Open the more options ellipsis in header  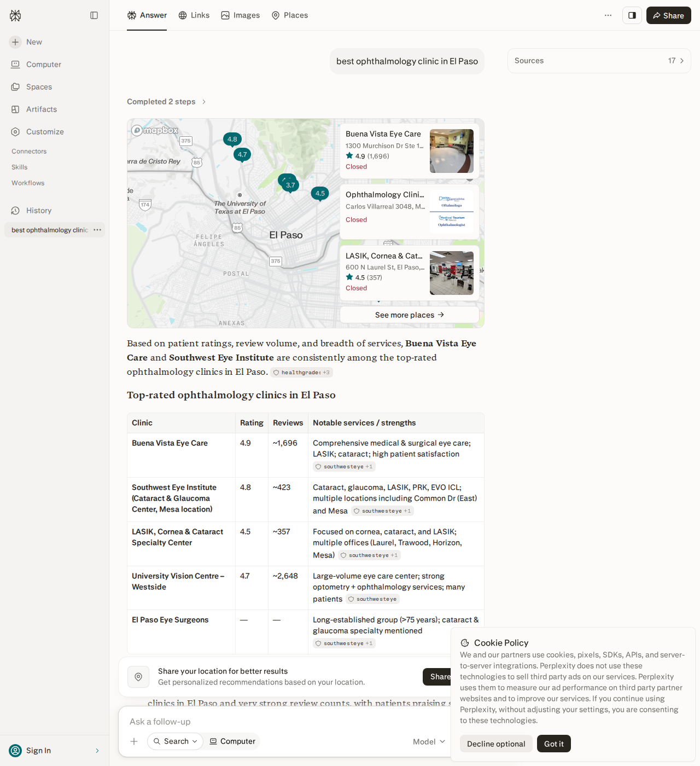608,15
